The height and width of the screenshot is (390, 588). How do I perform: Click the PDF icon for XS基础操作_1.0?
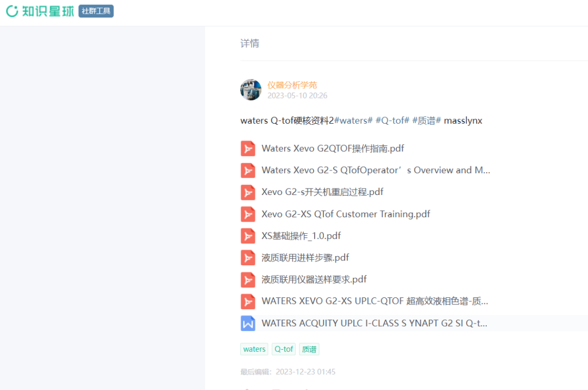[x=248, y=236]
